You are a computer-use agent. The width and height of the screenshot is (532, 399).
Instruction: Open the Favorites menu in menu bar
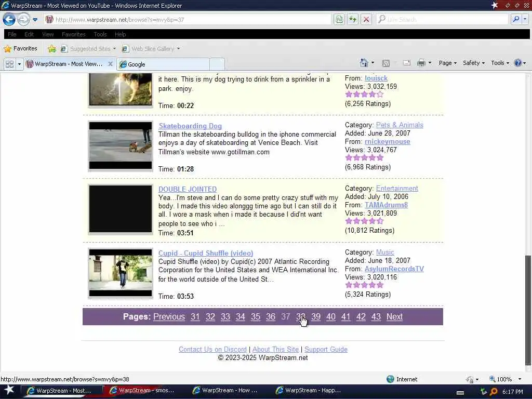pyautogui.click(x=74, y=34)
